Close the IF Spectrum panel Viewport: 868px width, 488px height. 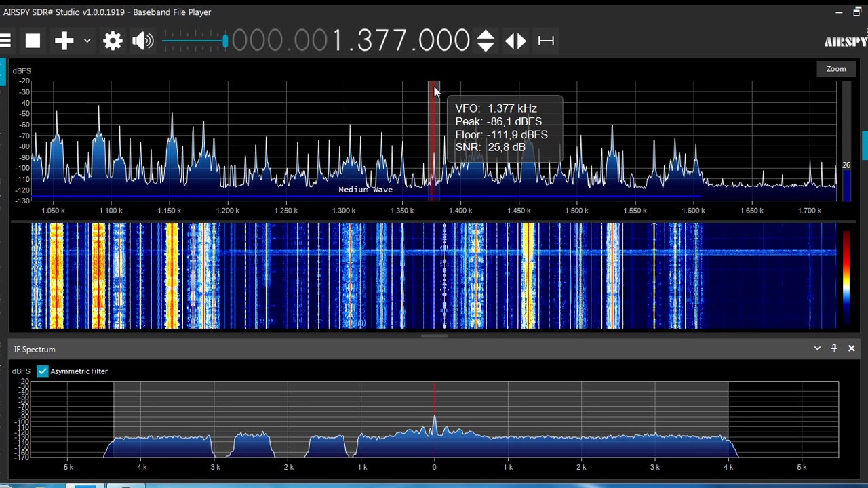coord(852,348)
